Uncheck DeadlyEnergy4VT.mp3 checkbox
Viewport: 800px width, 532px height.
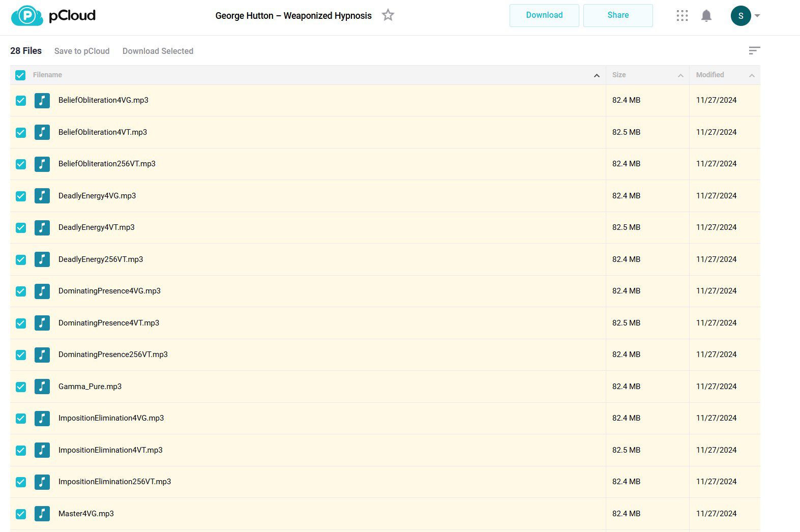pos(21,228)
